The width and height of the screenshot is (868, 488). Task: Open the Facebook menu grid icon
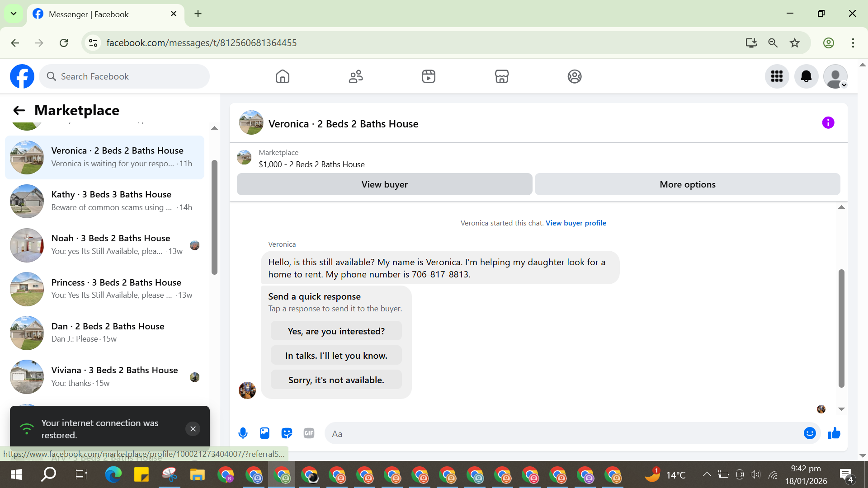click(x=777, y=76)
